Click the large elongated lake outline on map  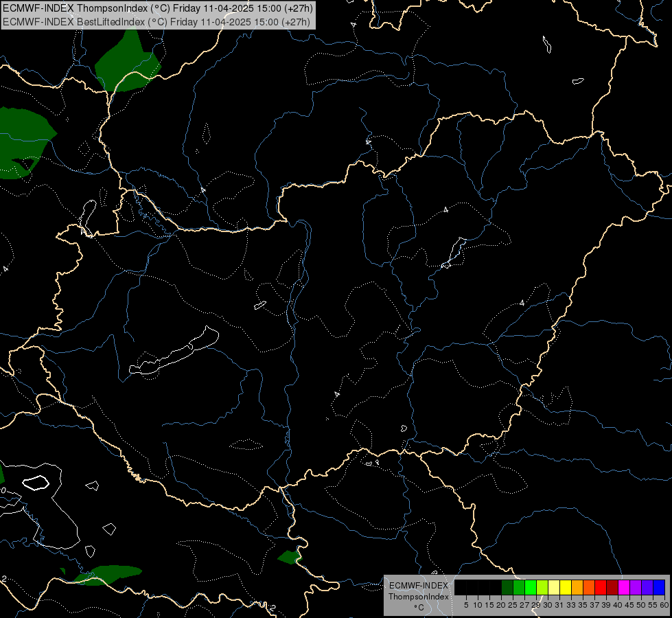tap(174, 354)
